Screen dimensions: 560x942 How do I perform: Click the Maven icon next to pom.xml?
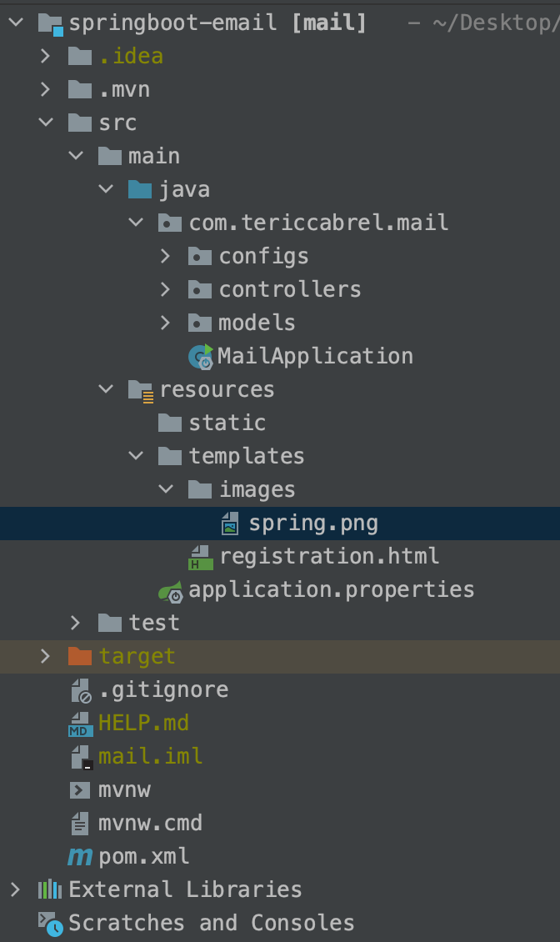(x=80, y=856)
